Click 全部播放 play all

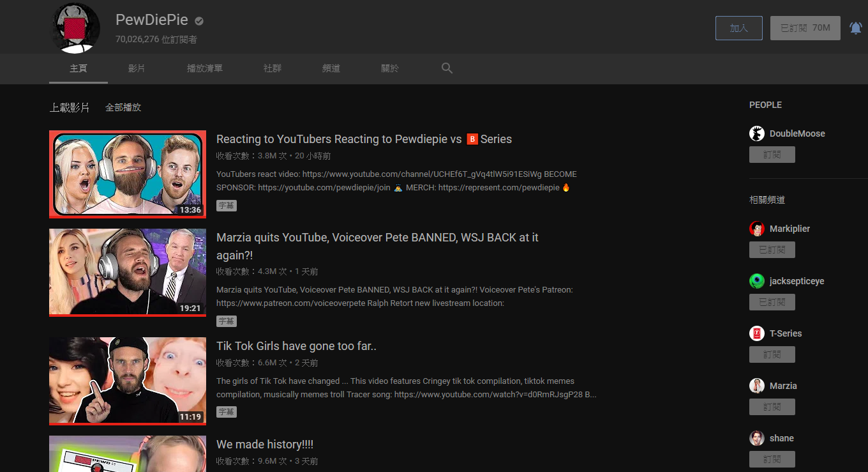(123, 107)
